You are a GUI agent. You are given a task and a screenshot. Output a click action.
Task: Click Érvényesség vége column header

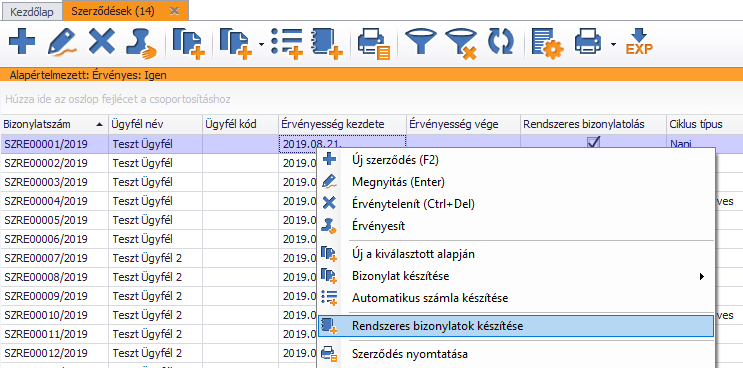point(463,125)
